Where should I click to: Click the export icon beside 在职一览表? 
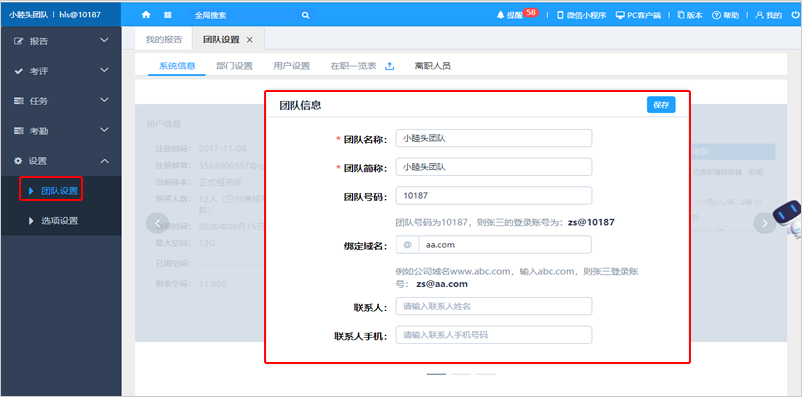[389, 66]
